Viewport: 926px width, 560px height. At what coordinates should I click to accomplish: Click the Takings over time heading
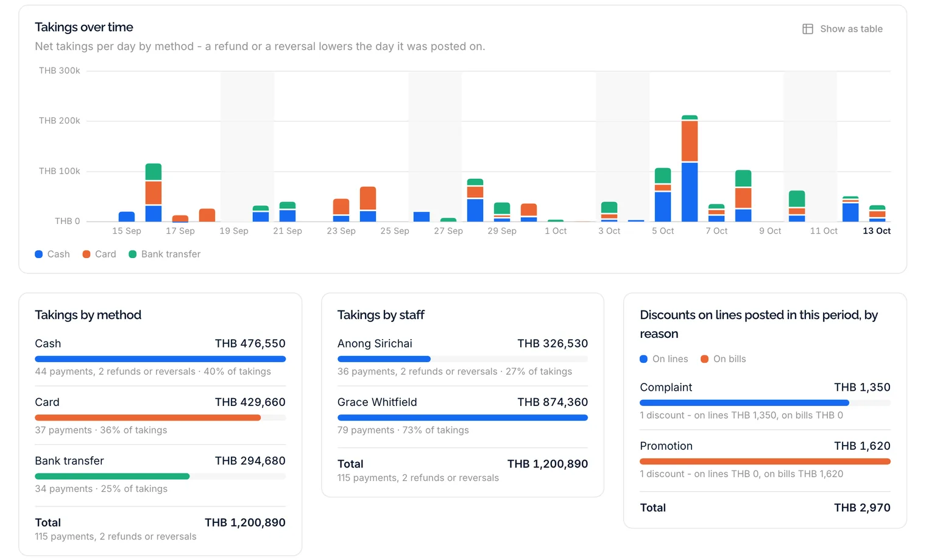[84, 27]
